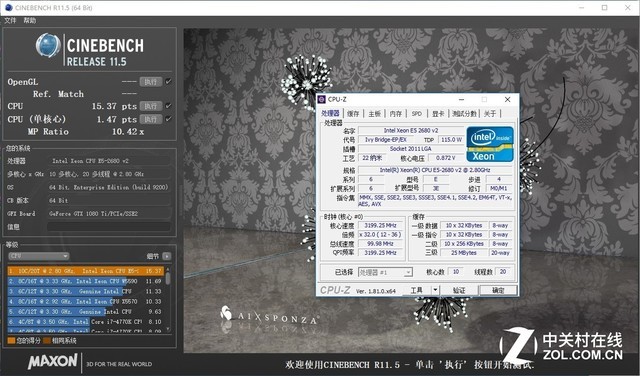Run the CPU (单核心) test with its 执行 button

click(151, 119)
